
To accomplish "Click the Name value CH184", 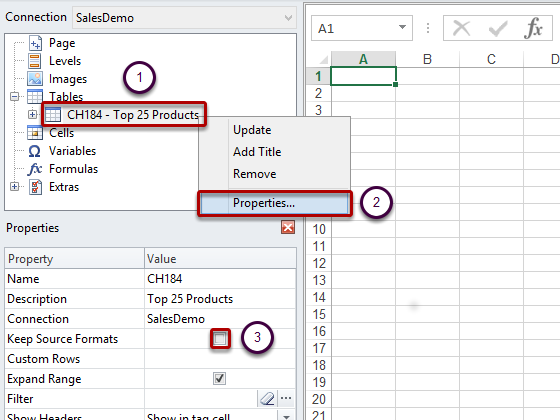I will [165, 279].
